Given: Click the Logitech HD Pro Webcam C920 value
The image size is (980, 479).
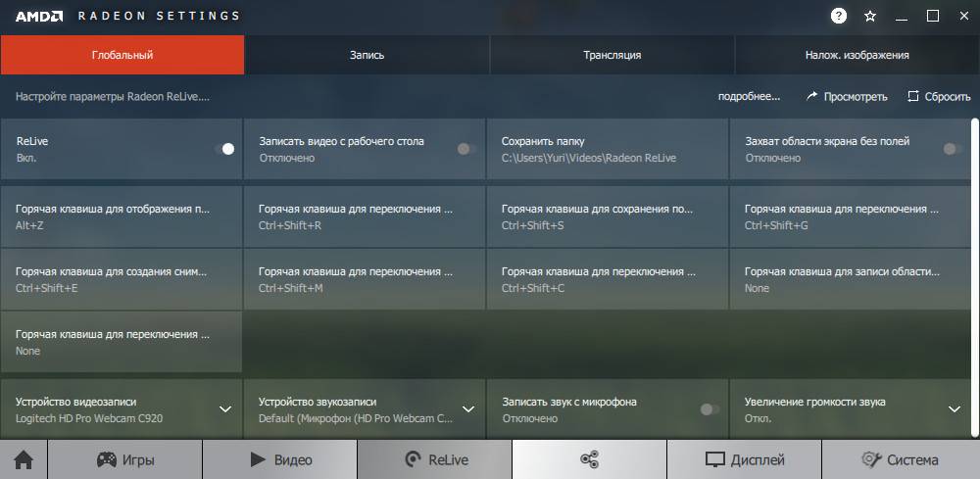Looking at the screenshot, I should (x=89, y=418).
